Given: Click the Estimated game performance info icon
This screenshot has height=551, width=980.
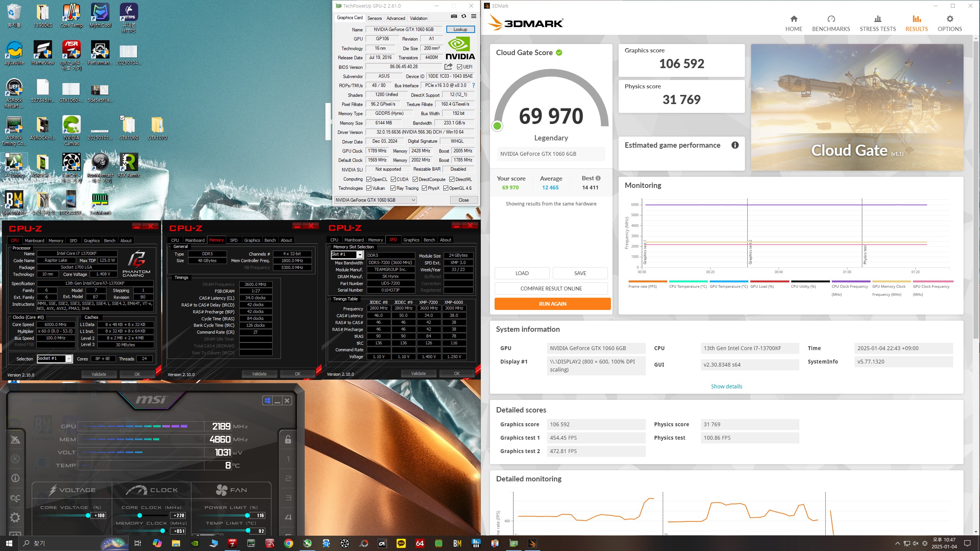Looking at the screenshot, I should click(x=735, y=145).
